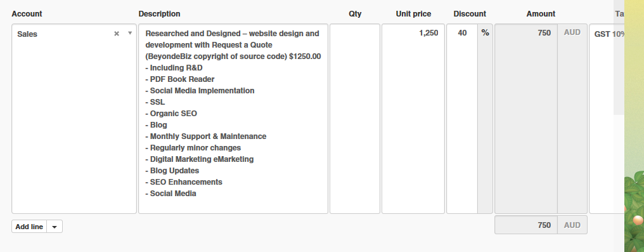This screenshot has height=252, width=644.
Task: Click the '- PDF Book Reader' line
Action: pyautogui.click(x=180, y=79)
